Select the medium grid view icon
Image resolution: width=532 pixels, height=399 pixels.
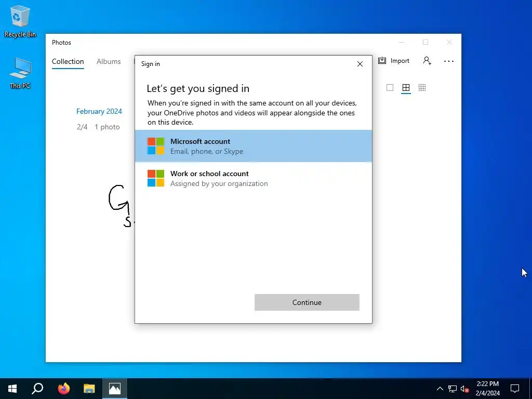(406, 87)
